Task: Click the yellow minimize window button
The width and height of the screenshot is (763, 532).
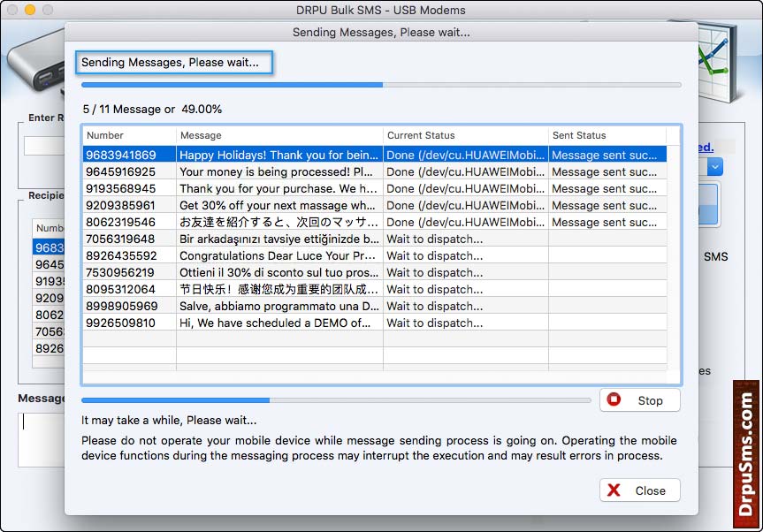Action: click(30, 10)
